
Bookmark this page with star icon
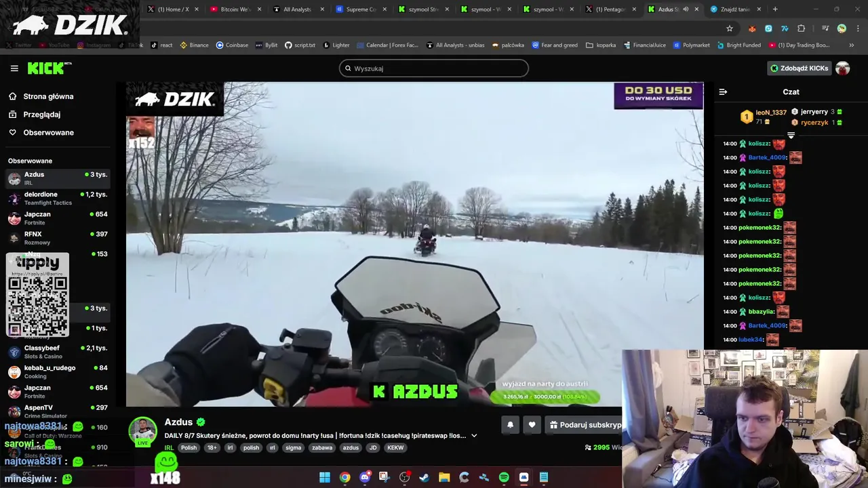coord(730,28)
